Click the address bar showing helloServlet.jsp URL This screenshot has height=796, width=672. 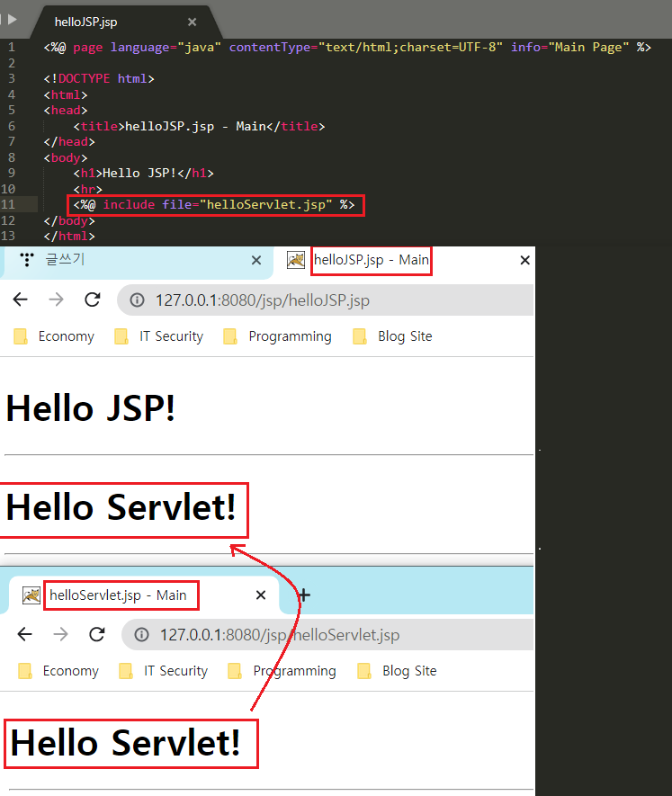click(x=327, y=635)
